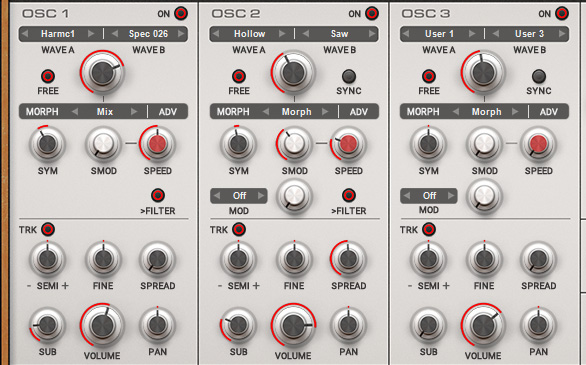
Task: Open the OSC 3 ADV tab
Action: pos(548,112)
